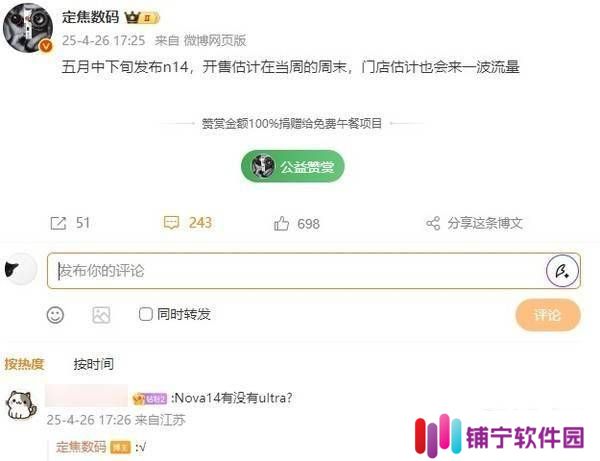This screenshot has width=600, height=461.
Task: Insert an emoji with the smiley icon
Action: (x=55, y=315)
